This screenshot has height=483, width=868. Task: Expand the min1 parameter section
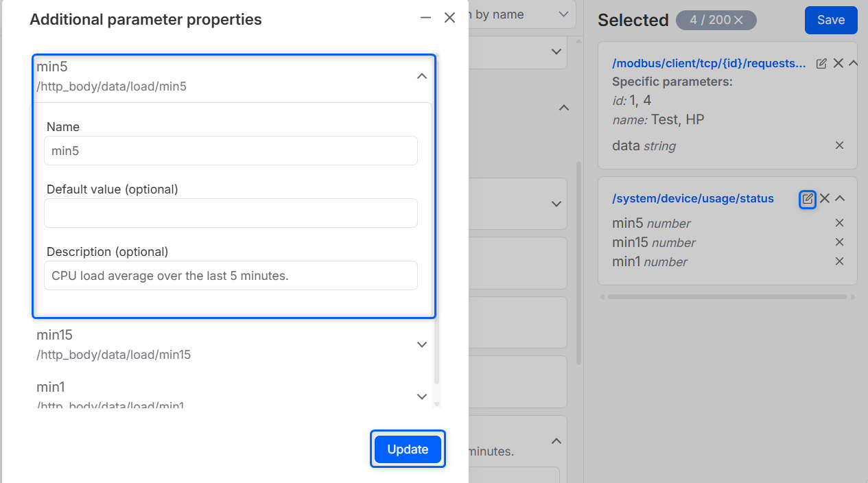click(x=422, y=397)
